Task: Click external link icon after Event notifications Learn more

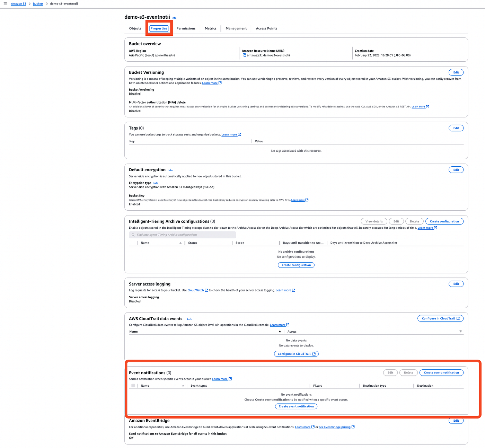Action: click(x=230, y=379)
